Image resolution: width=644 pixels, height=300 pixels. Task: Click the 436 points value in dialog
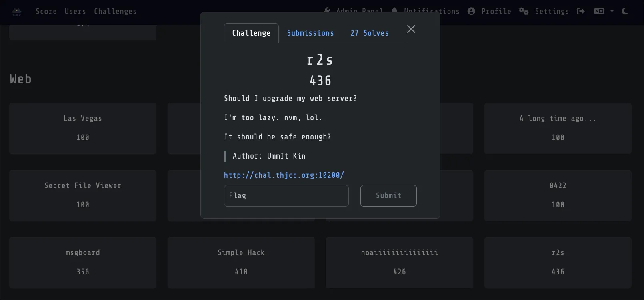(x=320, y=81)
